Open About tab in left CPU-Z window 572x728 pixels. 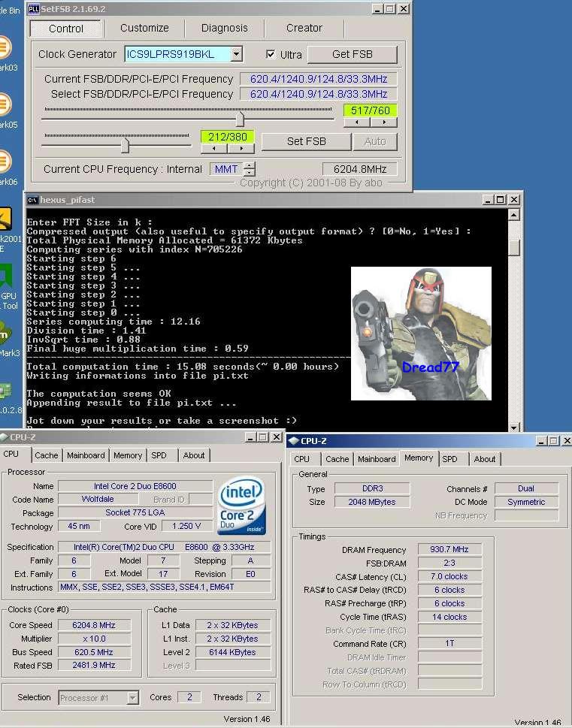point(194,455)
